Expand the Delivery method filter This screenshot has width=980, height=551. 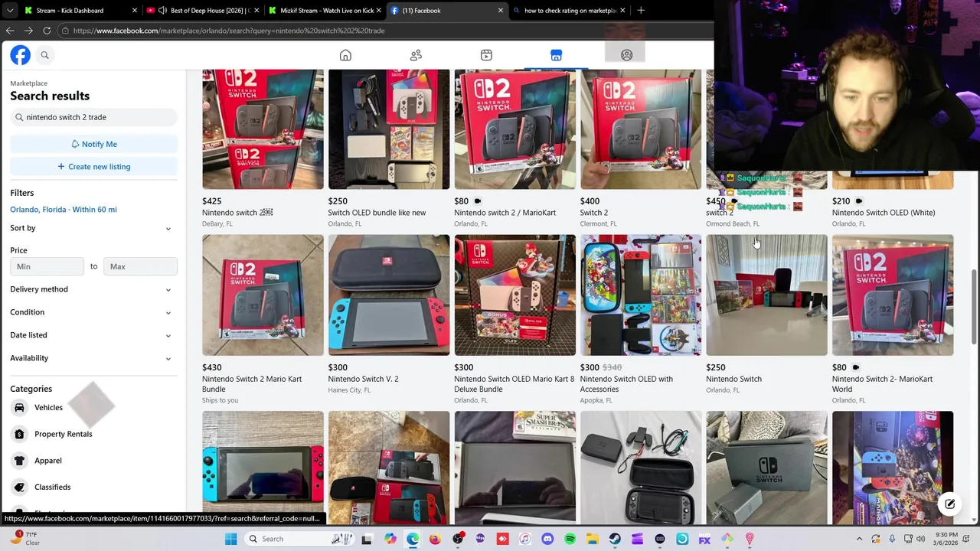93,289
